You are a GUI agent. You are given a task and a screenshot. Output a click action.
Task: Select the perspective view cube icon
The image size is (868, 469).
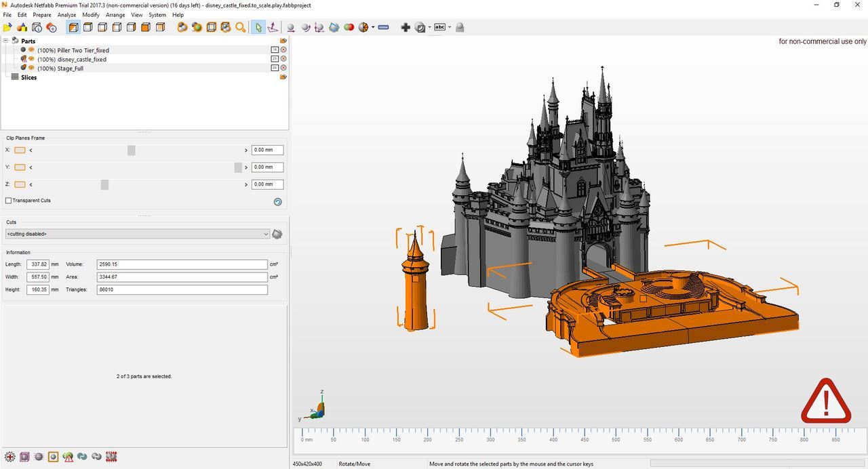(x=73, y=27)
